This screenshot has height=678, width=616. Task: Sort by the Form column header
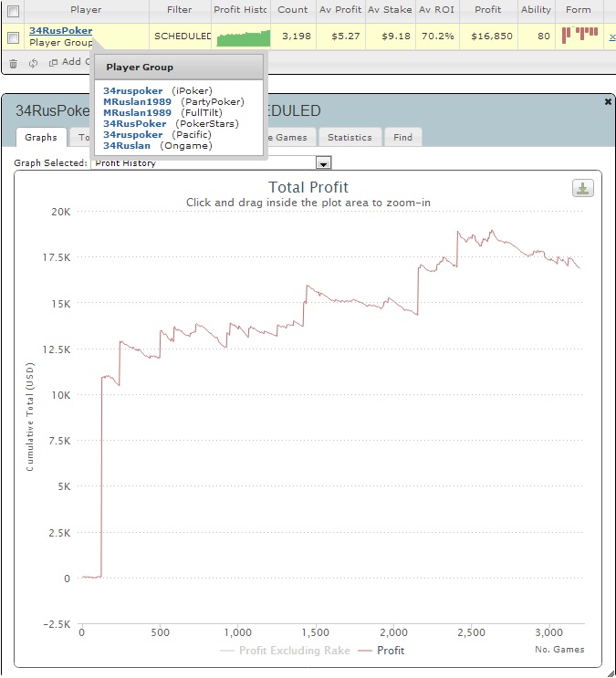point(579,9)
